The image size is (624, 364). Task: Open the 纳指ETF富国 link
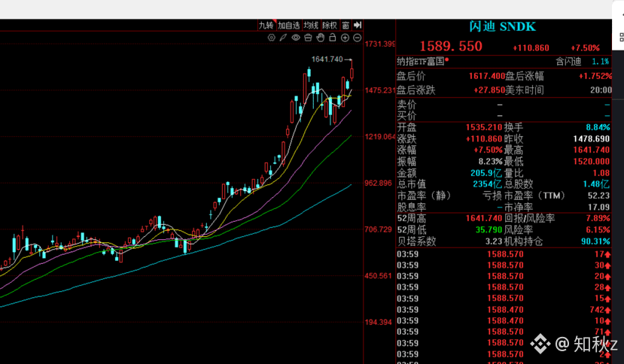click(x=421, y=61)
